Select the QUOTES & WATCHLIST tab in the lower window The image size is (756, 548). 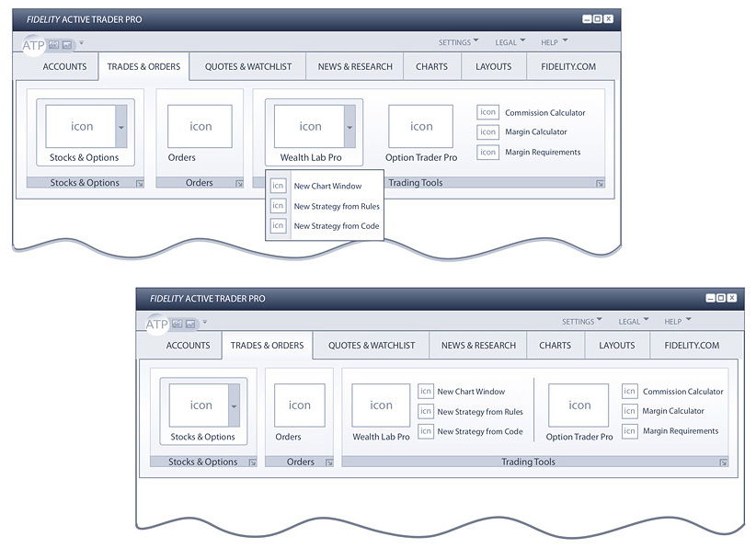[x=372, y=346]
